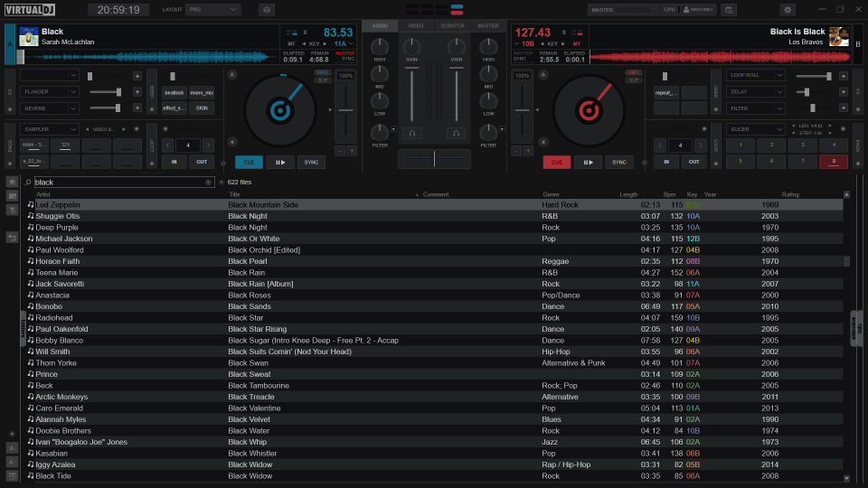Sort browser by Bpm column header
This screenshot has width=868, height=488.
click(x=669, y=195)
